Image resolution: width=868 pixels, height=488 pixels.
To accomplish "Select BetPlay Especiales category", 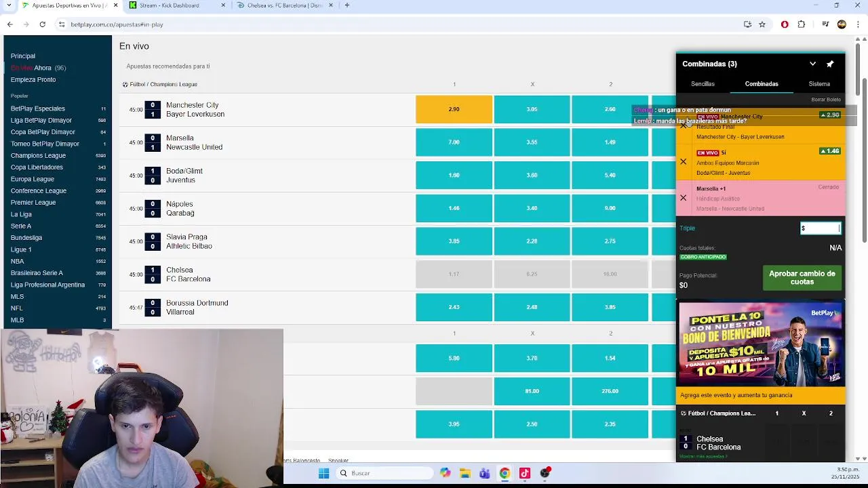I will [38, 108].
